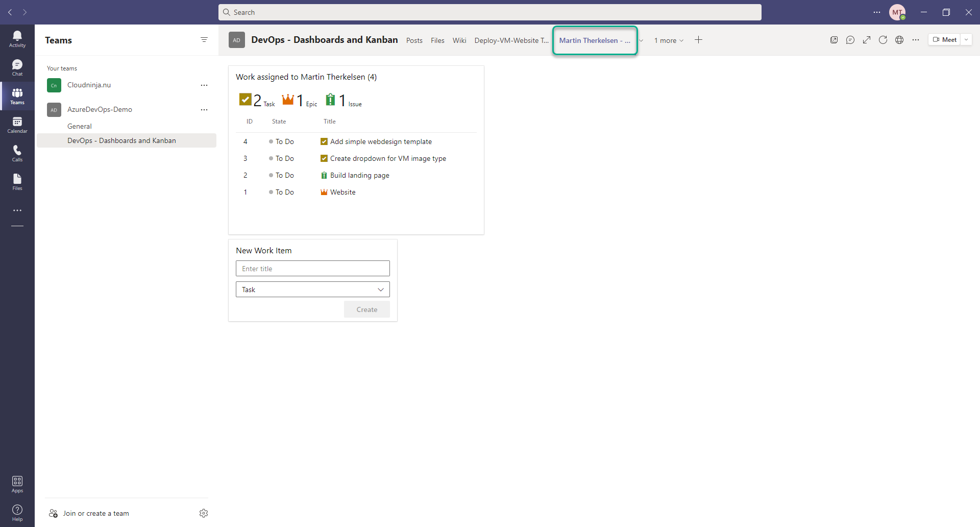Screen dimensions: 980x527
Task: Click the Title column header
Action: pos(329,122)
